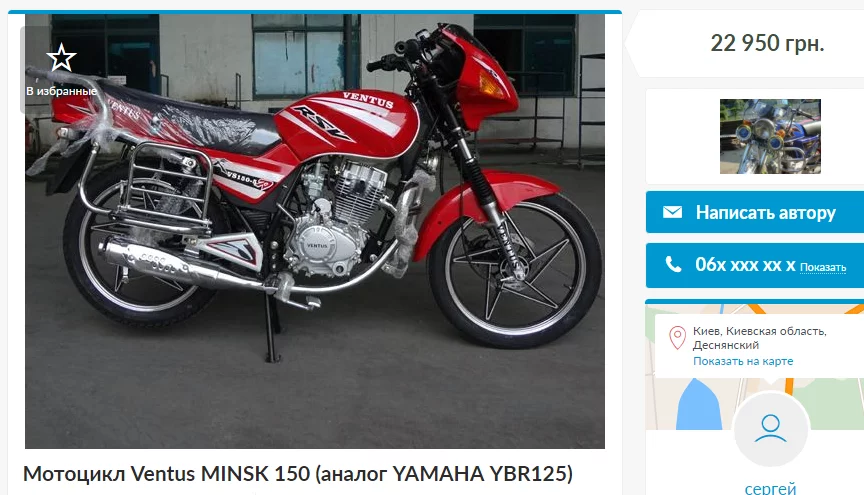Click the main red Ventus motorcycle photo
Image resolution: width=864 pixels, height=495 pixels.
pos(315,231)
